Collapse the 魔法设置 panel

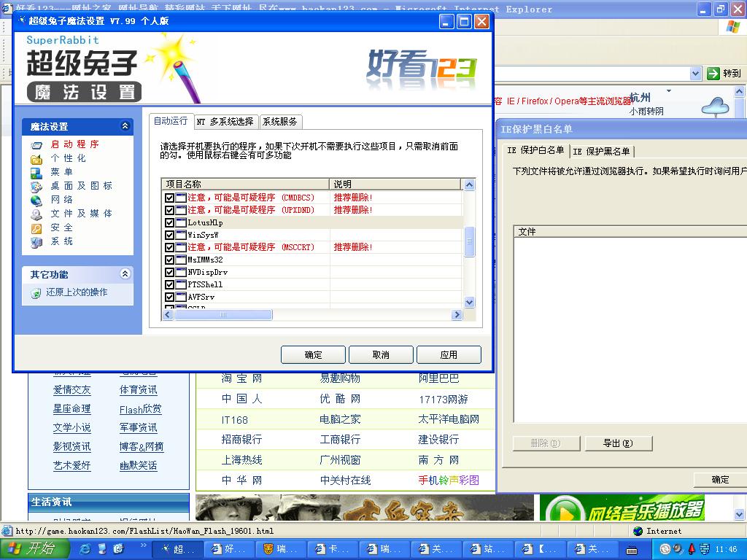125,126
